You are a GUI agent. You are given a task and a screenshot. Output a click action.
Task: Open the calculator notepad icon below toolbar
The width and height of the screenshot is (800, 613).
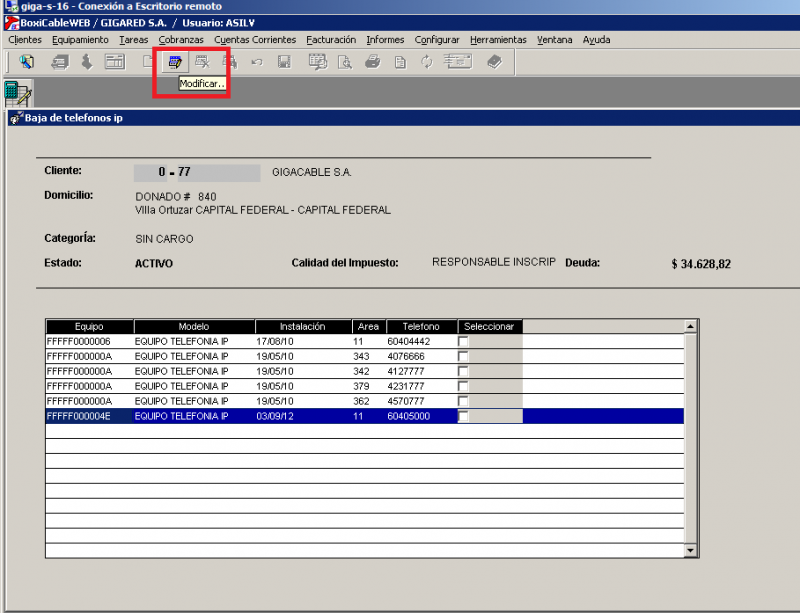tap(17, 92)
